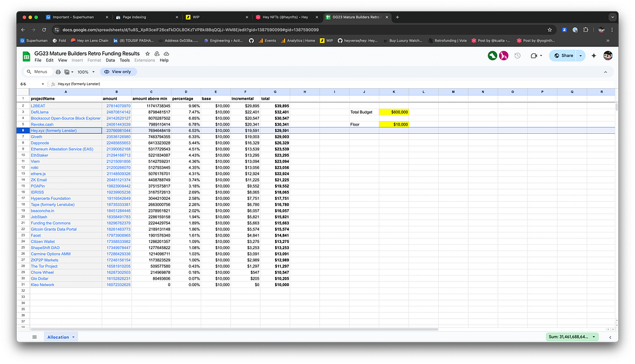Open version history clock icon

point(518,56)
